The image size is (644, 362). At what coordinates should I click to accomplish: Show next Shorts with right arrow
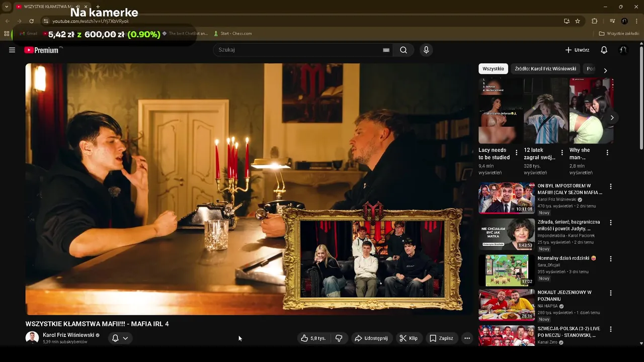coord(612,118)
